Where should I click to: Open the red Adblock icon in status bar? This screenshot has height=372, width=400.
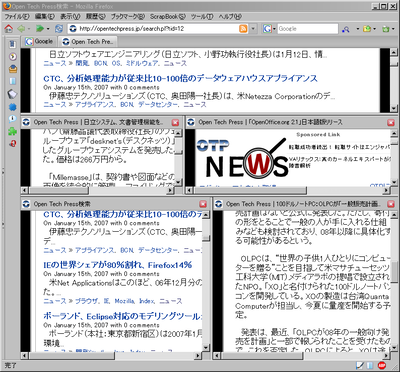pyautogui.click(x=382, y=366)
